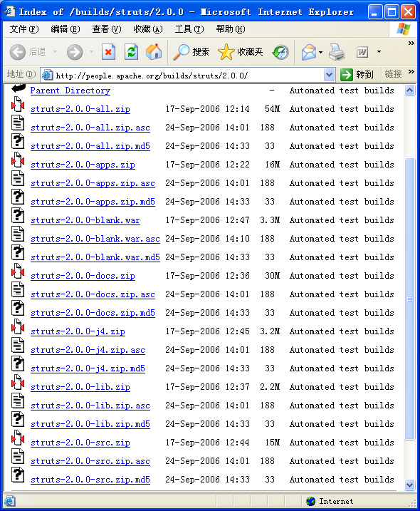Open the 工具(T) menu

click(189, 29)
